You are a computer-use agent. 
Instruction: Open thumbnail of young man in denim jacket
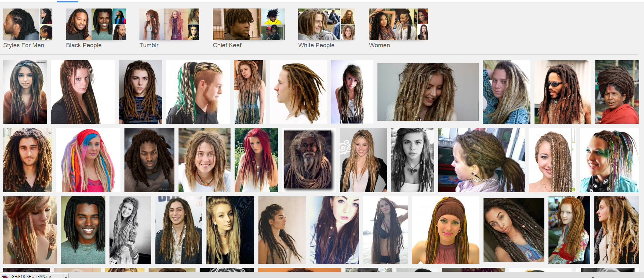click(x=179, y=230)
